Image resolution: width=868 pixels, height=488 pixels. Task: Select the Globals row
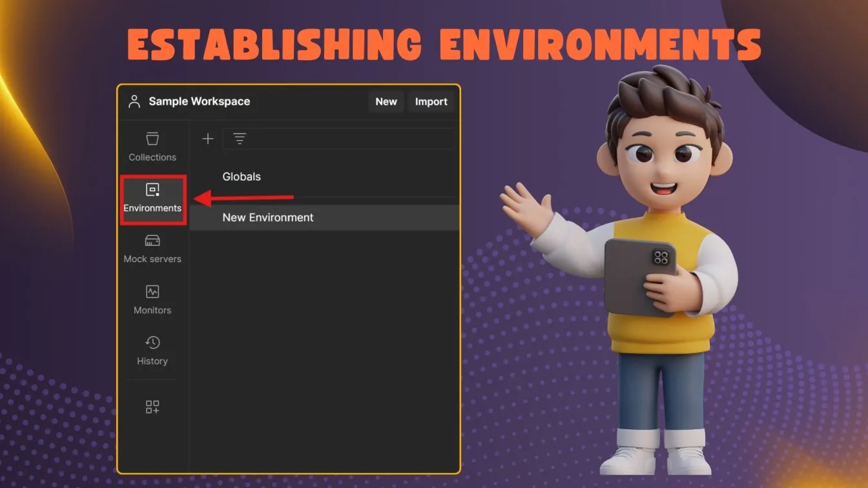click(325, 176)
